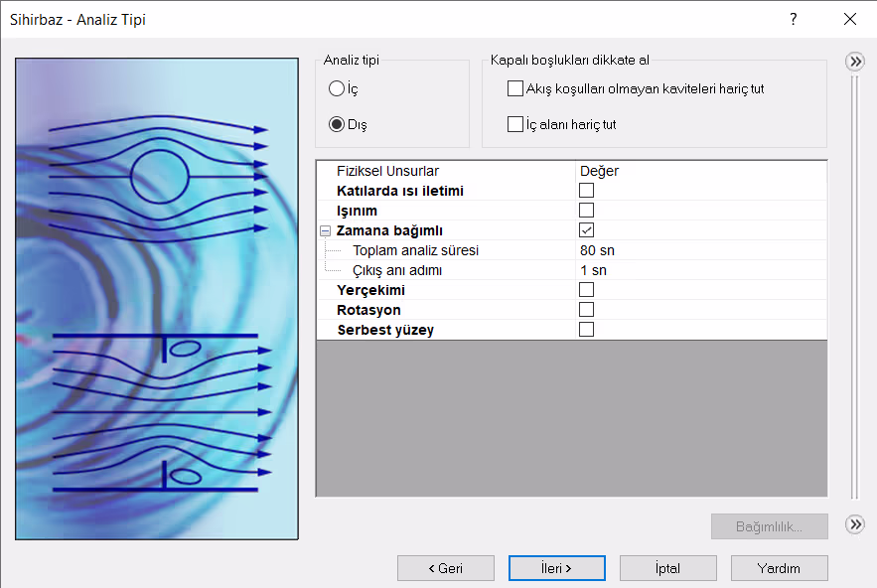Select the Rotasyon row label
Viewport: 877px width, 588px height.
coord(368,310)
